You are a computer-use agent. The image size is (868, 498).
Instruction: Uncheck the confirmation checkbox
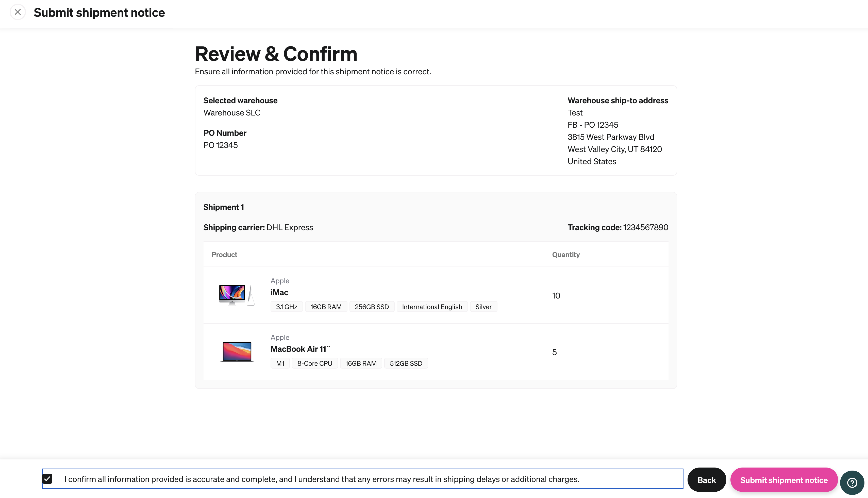point(47,479)
